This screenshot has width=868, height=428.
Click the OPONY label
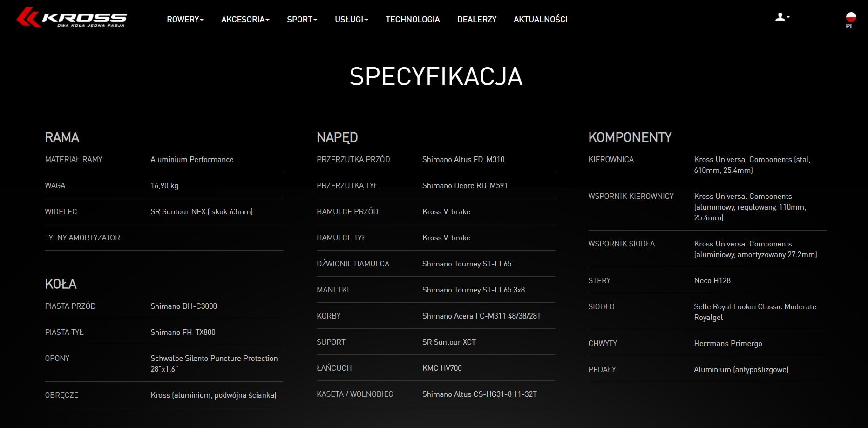57,358
